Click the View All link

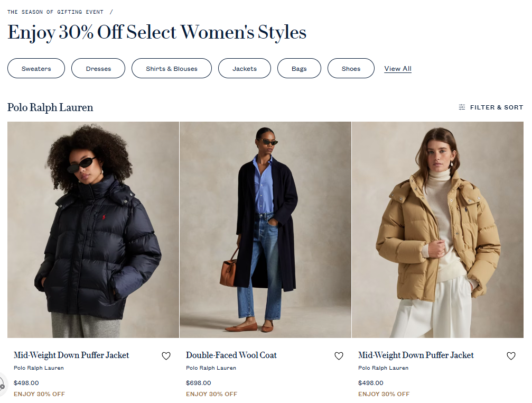pyautogui.click(x=398, y=69)
